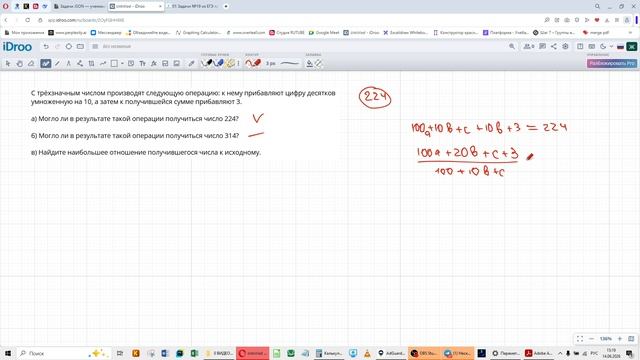This screenshot has width=640, height=360.
Task: Go back in browser
Action: pyautogui.click(x=6, y=20)
